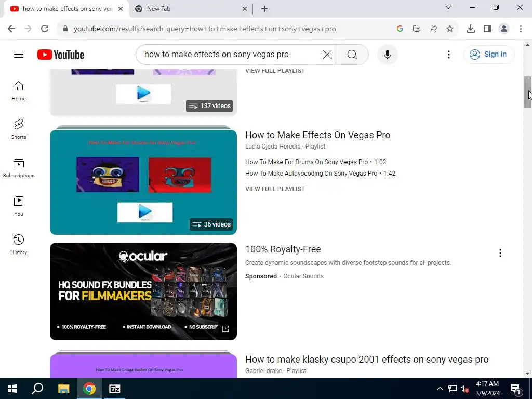Click the YouTube logo
The height and width of the screenshot is (399, 532).
61,55
